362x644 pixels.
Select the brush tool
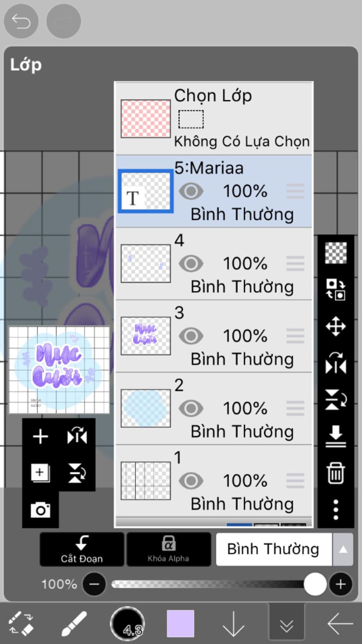[x=74, y=624]
